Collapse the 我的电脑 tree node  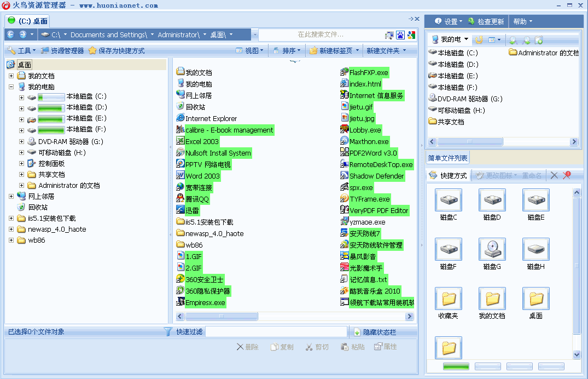[x=11, y=87]
